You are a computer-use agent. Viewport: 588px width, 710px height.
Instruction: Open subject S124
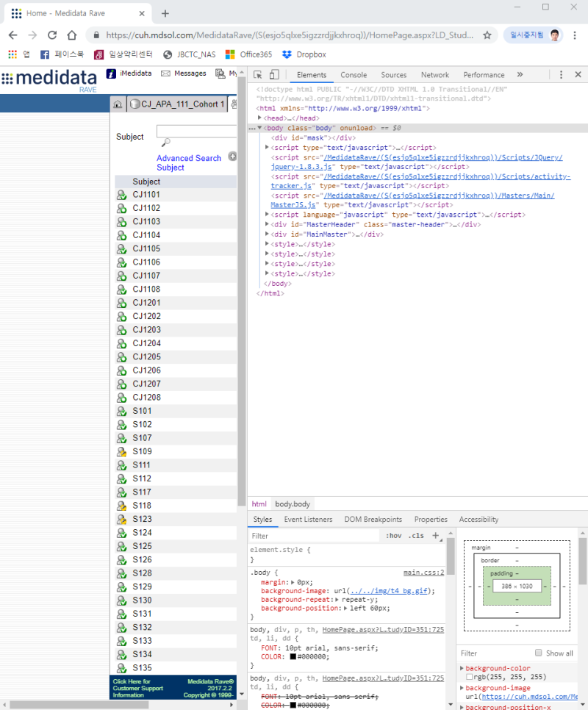click(x=142, y=532)
